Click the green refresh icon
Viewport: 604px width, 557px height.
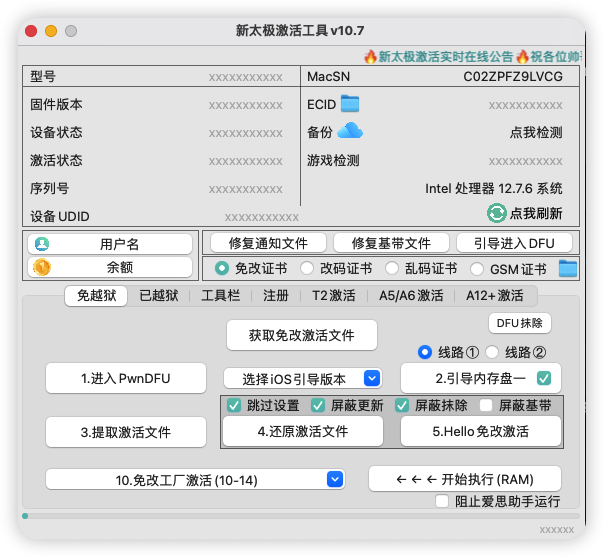point(497,213)
